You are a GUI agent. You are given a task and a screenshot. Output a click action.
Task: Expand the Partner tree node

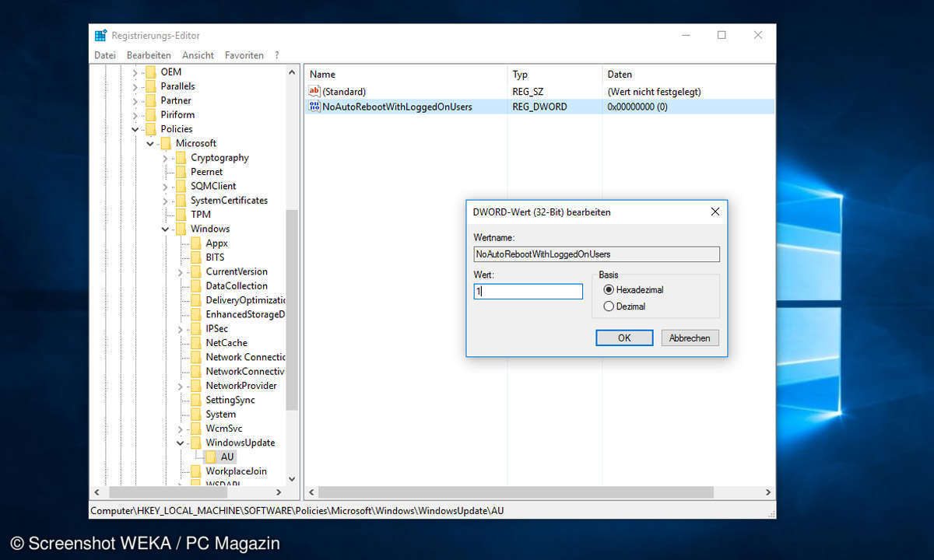coord(135,100)
